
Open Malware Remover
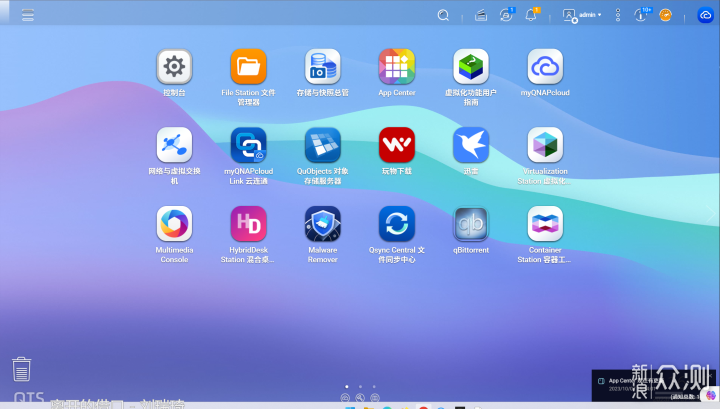322,224
